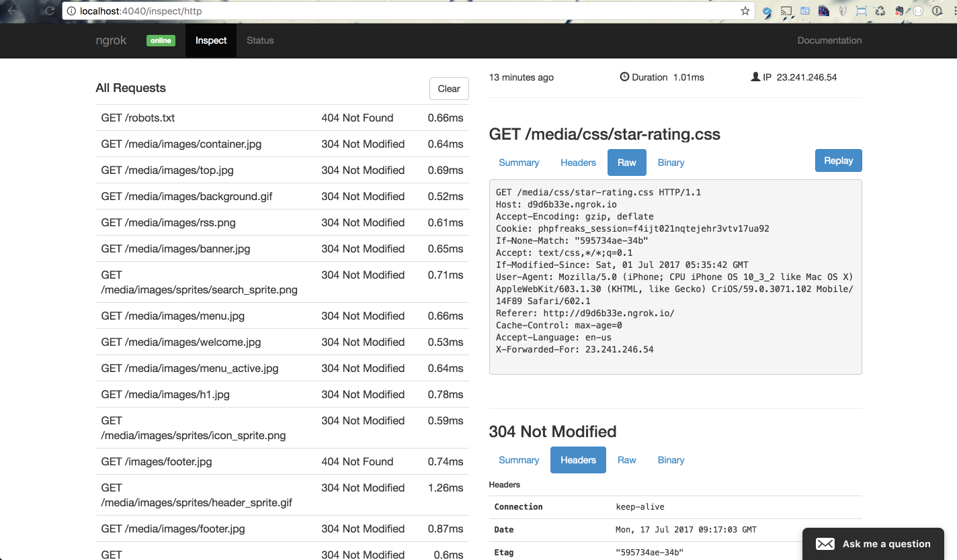
Task: Click the Date header value
Action: (686, 530)
